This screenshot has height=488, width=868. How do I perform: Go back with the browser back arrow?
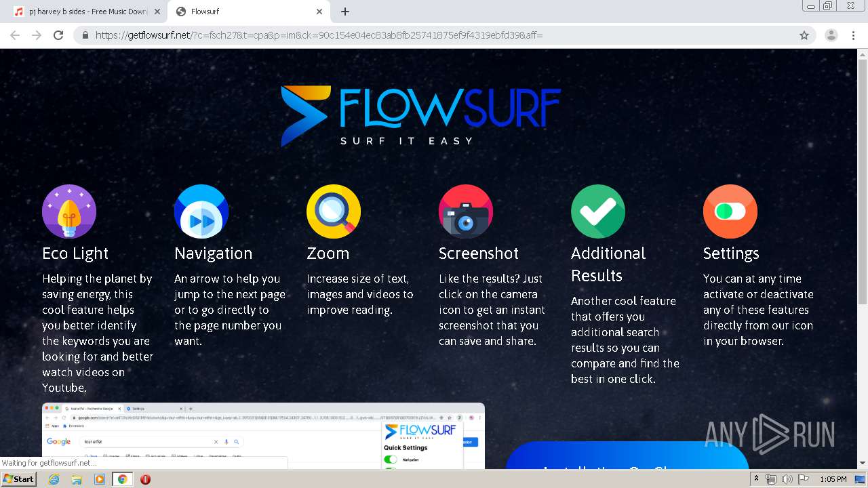[15, 35]
